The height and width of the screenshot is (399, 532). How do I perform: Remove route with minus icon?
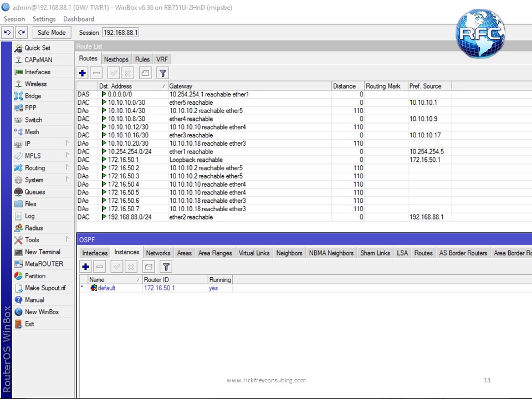click(96, 73)
